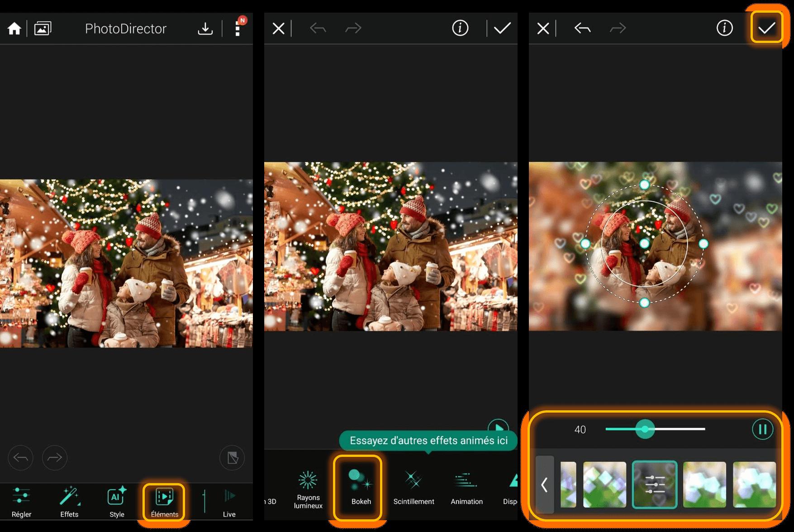Click the intensity value 40
This screenshot has width=794, height=532.
point(580,430)
